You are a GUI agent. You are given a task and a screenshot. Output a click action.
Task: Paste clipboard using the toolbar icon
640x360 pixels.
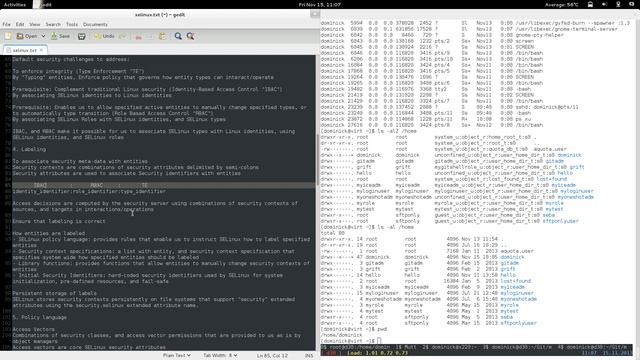click(162, 36)
